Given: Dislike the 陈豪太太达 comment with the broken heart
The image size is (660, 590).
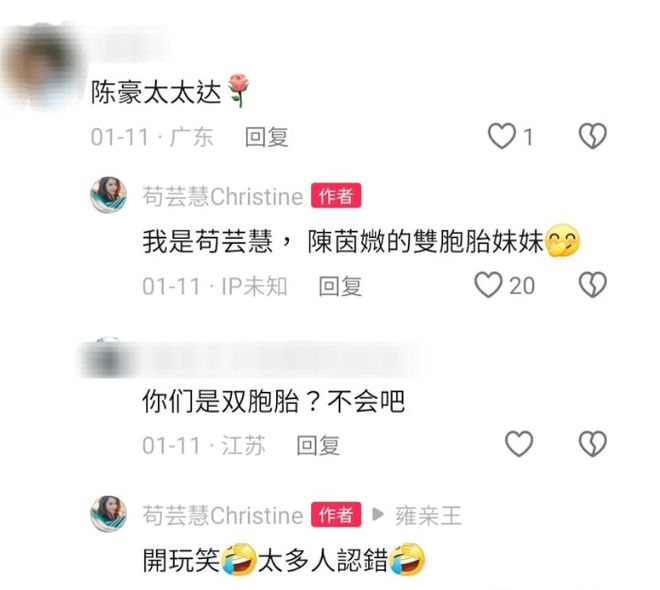Looking at the screenshot, I should click(x=593, y=136).
